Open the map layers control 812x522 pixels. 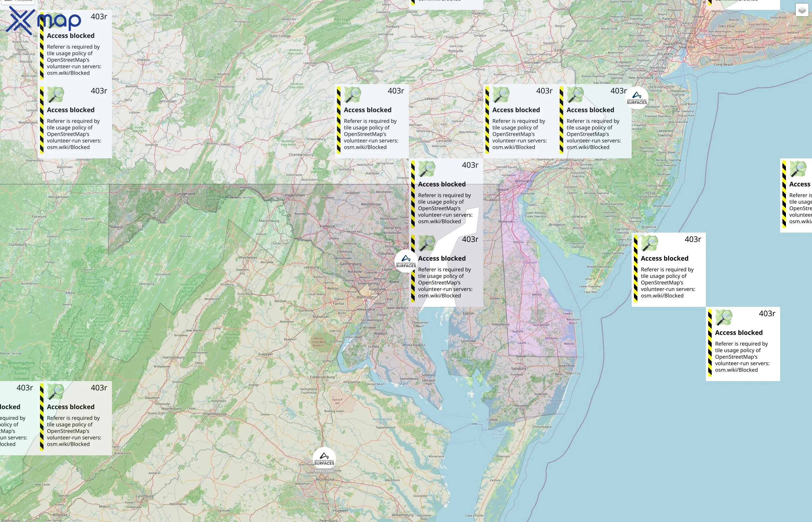click(802, 10)
